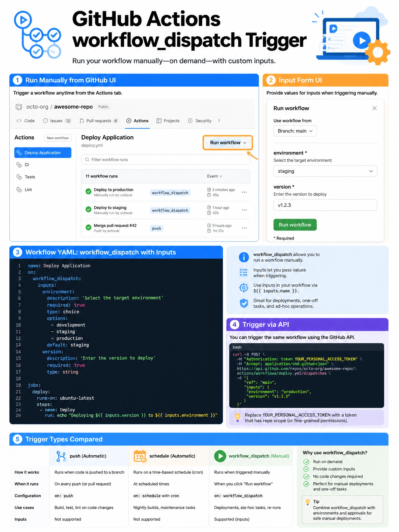Open the Merge pull request #42 run
This screenshot has width=399, height=532.
tap(115, 225)
